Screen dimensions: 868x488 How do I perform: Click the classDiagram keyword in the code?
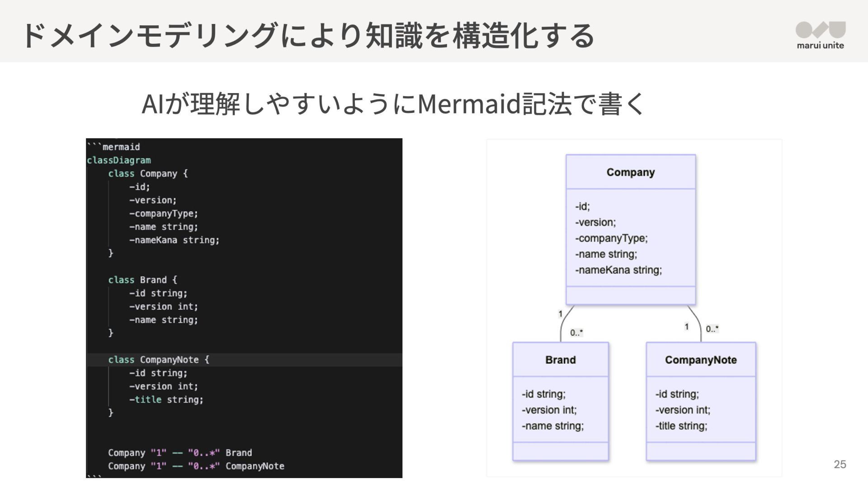tap(119, 160)
